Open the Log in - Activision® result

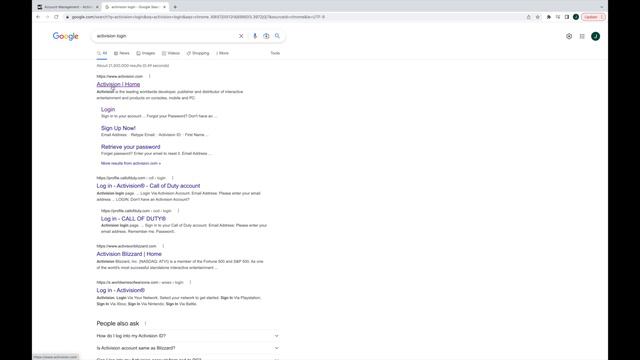pos(120,290)
